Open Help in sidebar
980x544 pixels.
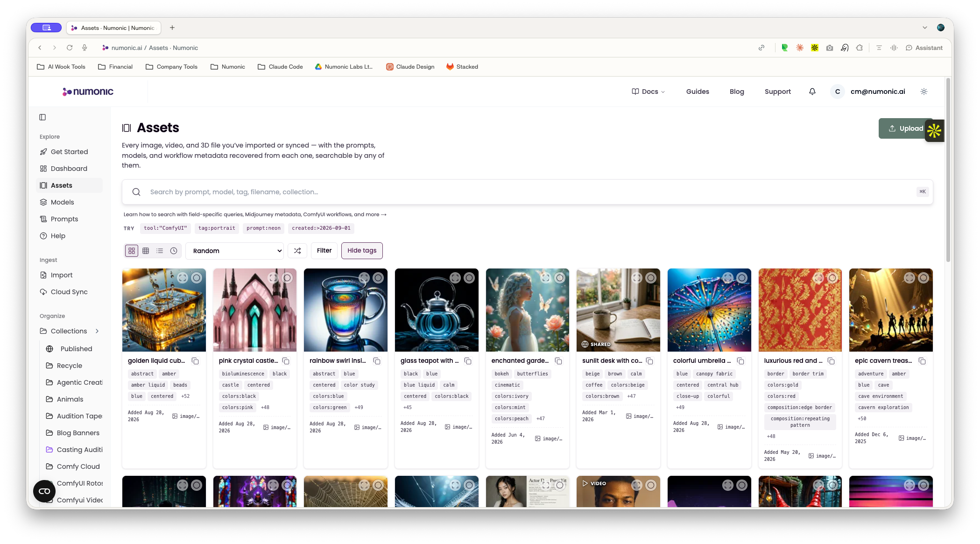(x=70, y=236)
